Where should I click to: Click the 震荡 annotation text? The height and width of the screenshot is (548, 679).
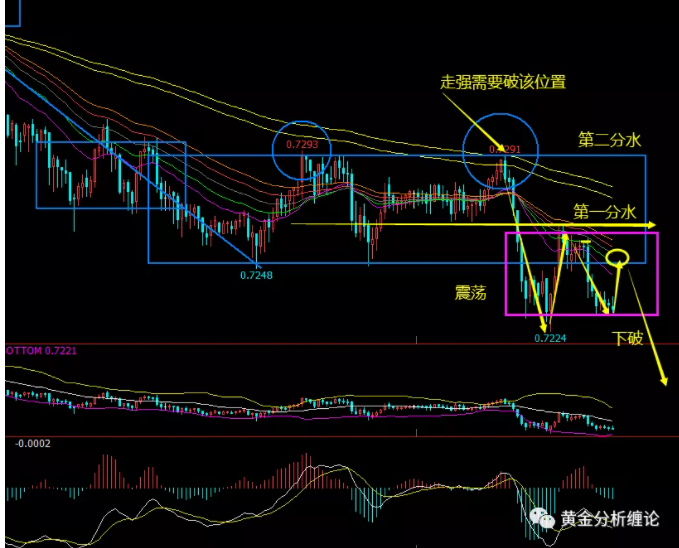pos(469,291)
